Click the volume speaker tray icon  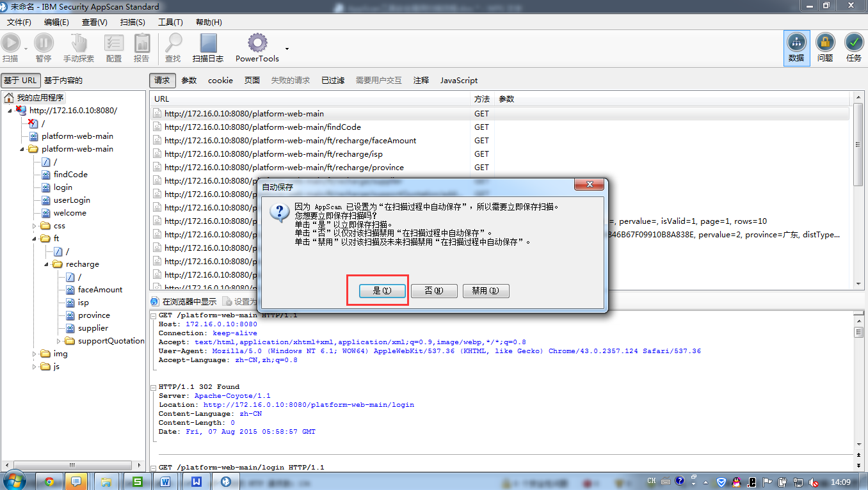click(814, 482)
